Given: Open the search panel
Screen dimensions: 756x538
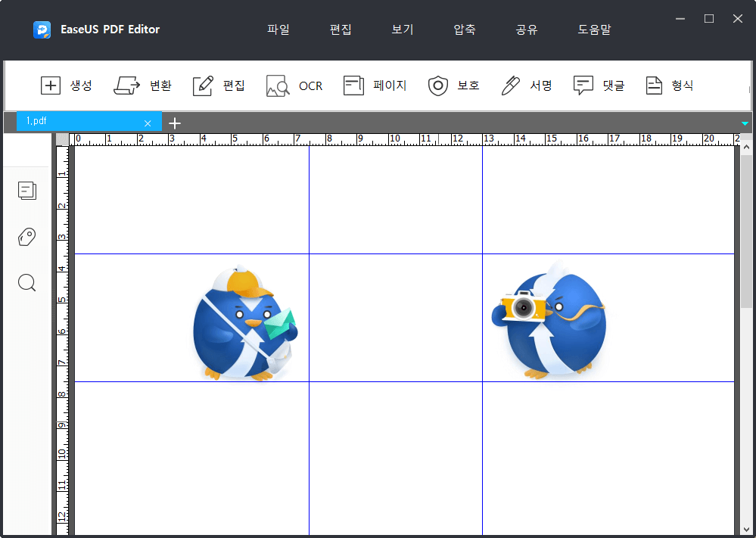Looking at the screenshot, I should pos(27,282).
